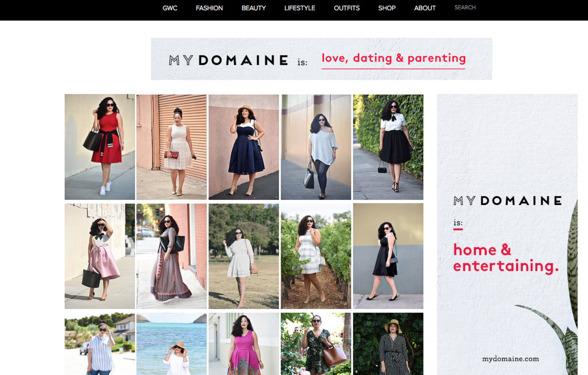
Task: Open the red dress outfit photo
Action: click(x=100, y=147)
